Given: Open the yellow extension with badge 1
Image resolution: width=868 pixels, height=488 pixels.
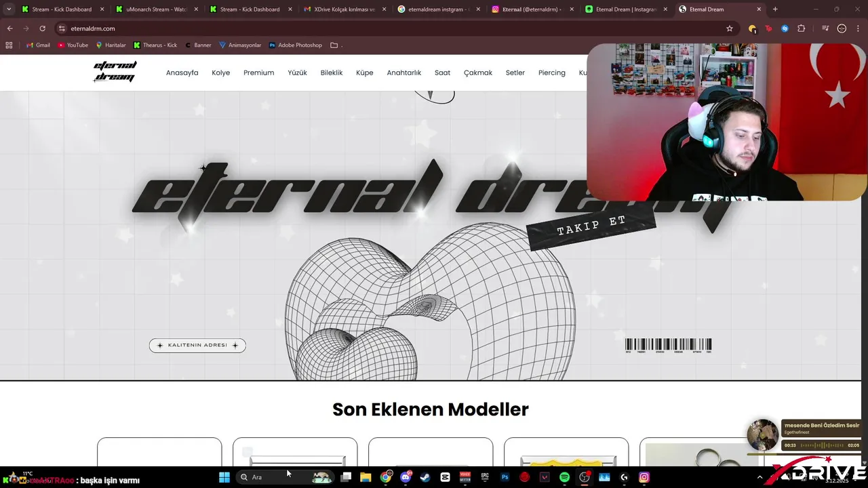Looking at the screenshot, I should (752, 28).
